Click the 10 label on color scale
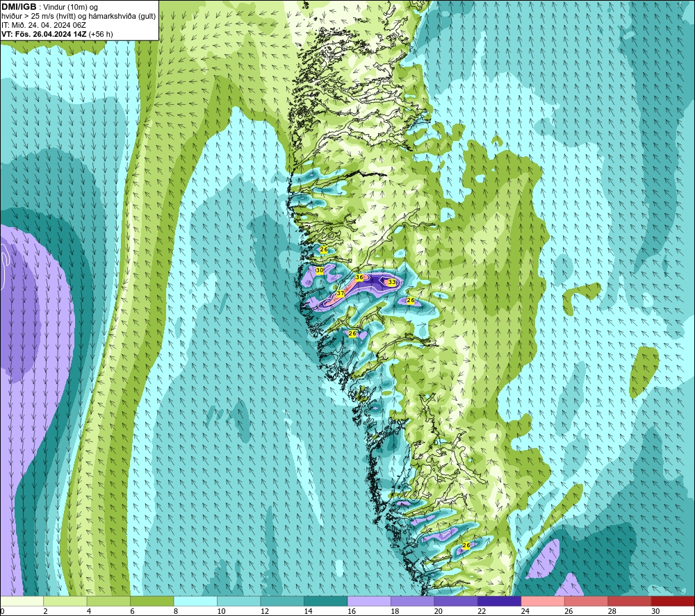The image size is (695, 616). [221, 611]
